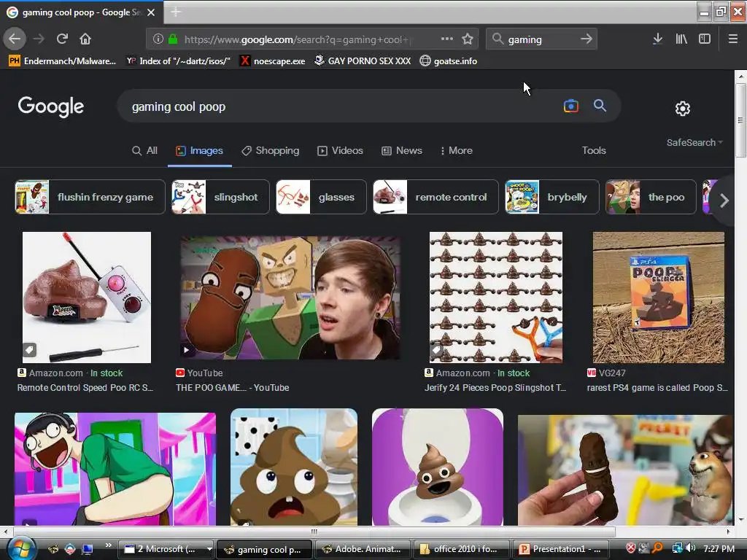Open the cartoon scared poop image
Viewport: 747px width, 560px height.
pyautogui.click(x=294, y=467)
